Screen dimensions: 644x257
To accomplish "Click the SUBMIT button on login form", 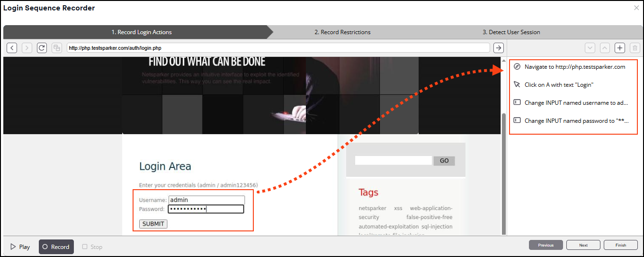I will tap(153, 224).
